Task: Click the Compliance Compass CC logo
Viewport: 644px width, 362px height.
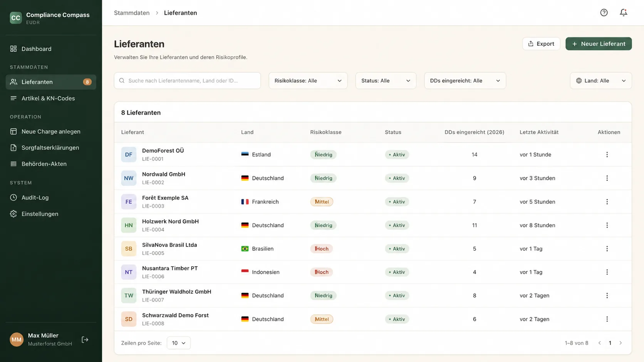Action: pyautogui.click(x=16, y=18)
